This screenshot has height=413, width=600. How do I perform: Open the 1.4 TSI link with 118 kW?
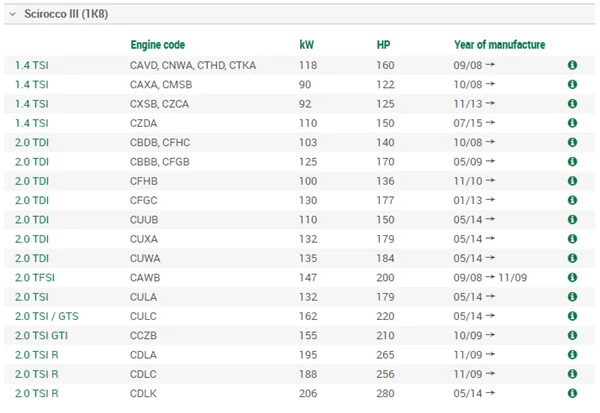tap(32, 65)
